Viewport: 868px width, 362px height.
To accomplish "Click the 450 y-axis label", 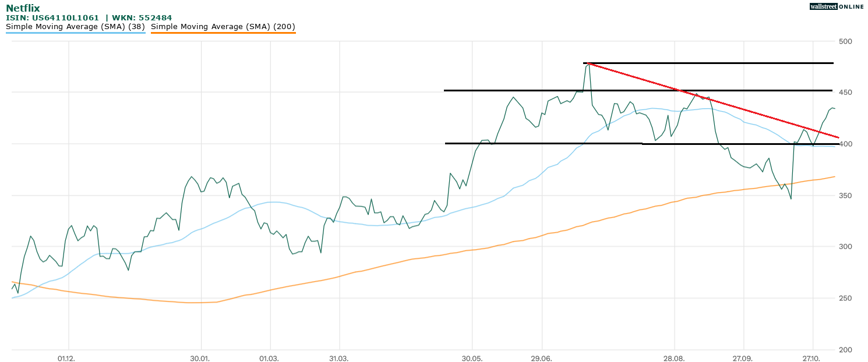I will coord(845,93).
